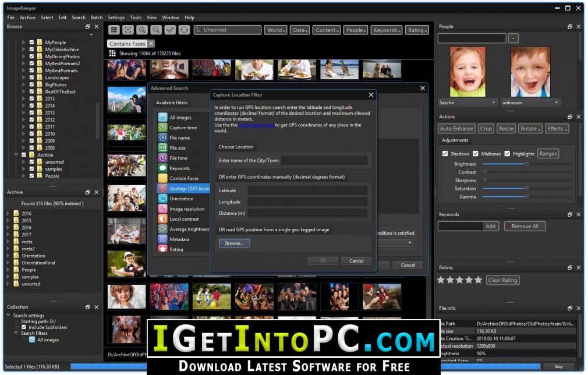This screenshot has width=588, height=375.
Task: Adjust the Gamma slider
Action: (x=526, y=196)
